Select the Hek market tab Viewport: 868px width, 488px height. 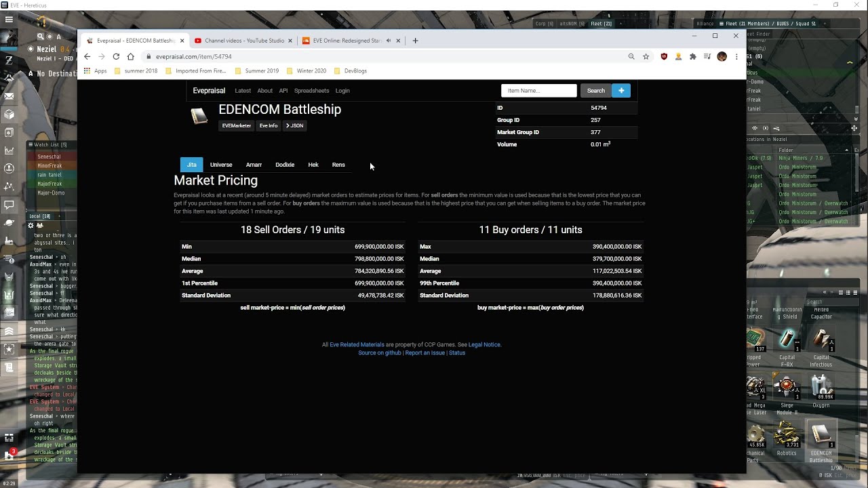(313, 165)
